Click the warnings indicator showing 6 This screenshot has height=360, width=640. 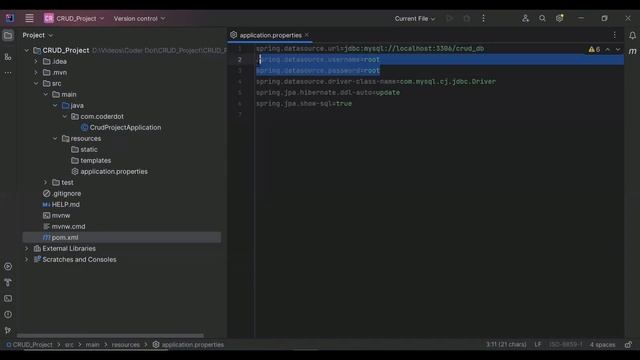[x=594, y=49]
